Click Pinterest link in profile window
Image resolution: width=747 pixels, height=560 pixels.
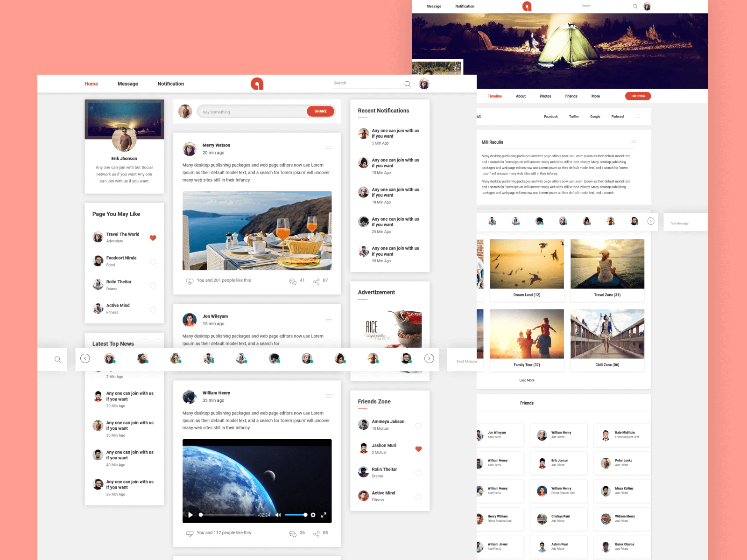618,117
